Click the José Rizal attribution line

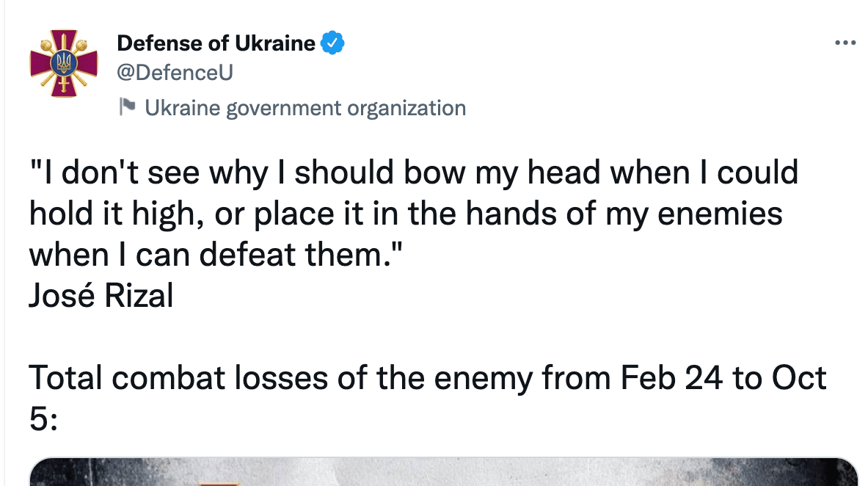point(101,295)
